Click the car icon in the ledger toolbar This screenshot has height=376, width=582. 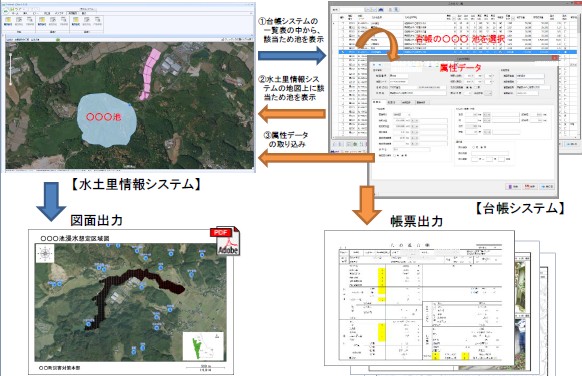pos(380,10)
